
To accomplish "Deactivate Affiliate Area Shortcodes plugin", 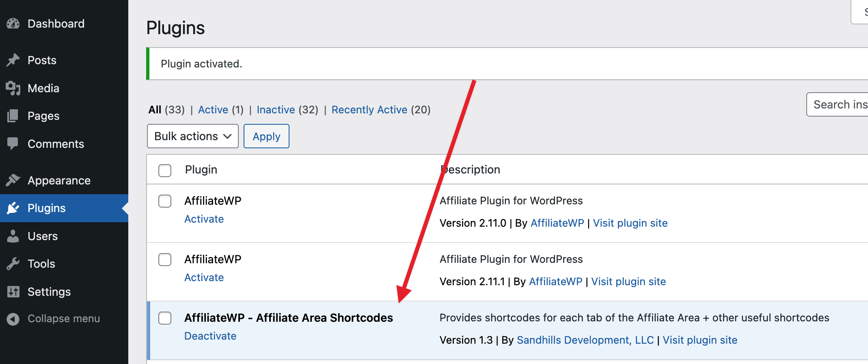I will pyautogui.click(x=210, y=336).
